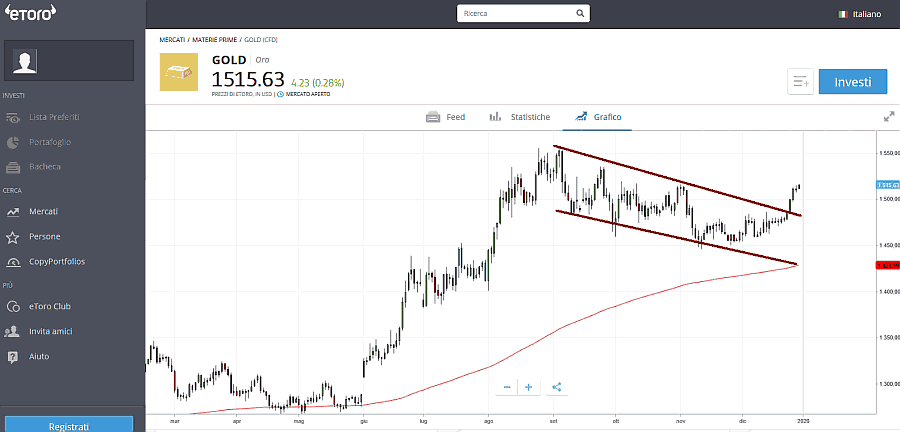Zoom out of the chart
This screenshot has width=900, height=432.
[x=507, y=387]
